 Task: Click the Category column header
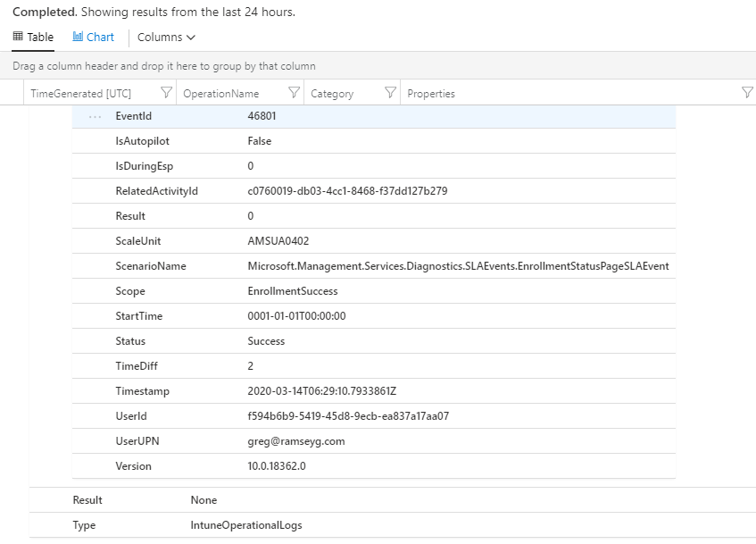coord(332,94)
